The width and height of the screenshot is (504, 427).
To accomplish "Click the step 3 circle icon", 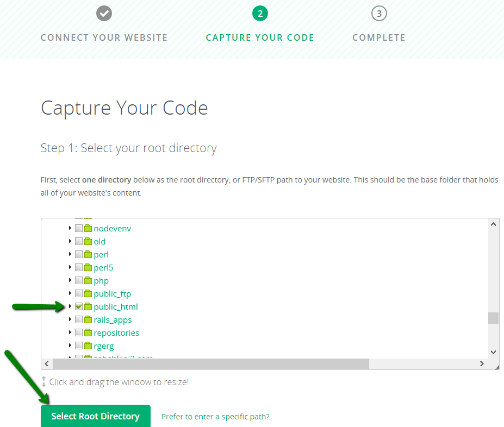I will point(379,14).
